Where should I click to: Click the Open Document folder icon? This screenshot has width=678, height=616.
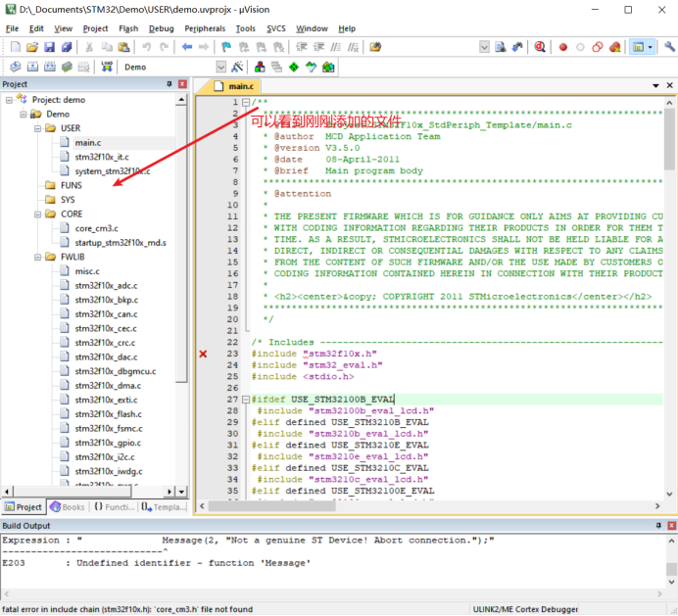(x=375, y=47)
